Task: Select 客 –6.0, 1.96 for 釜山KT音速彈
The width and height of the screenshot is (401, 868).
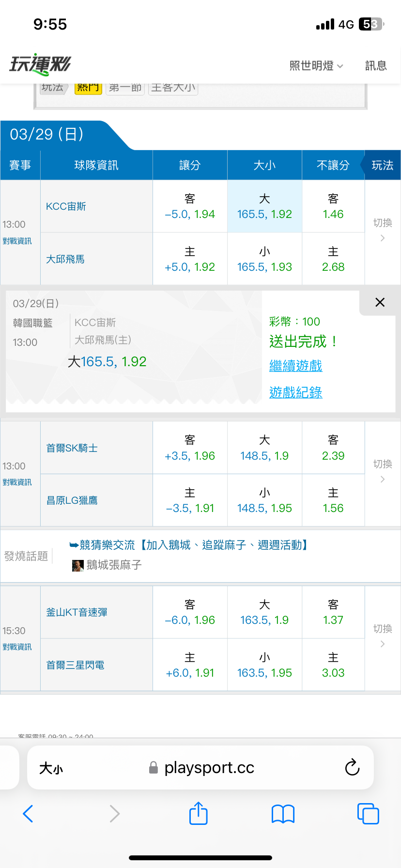Action: coord(190,613)
